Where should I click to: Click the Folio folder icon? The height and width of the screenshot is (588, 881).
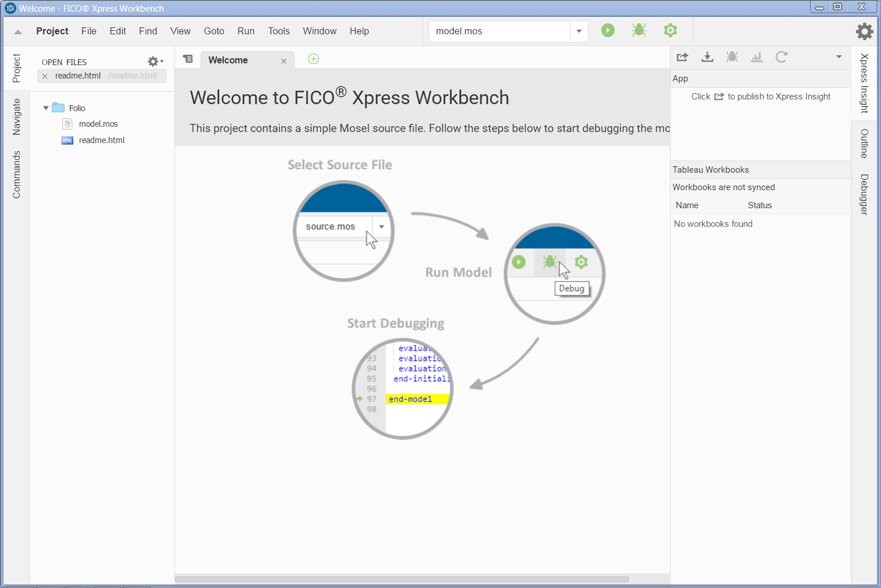[x=58, y=108]
